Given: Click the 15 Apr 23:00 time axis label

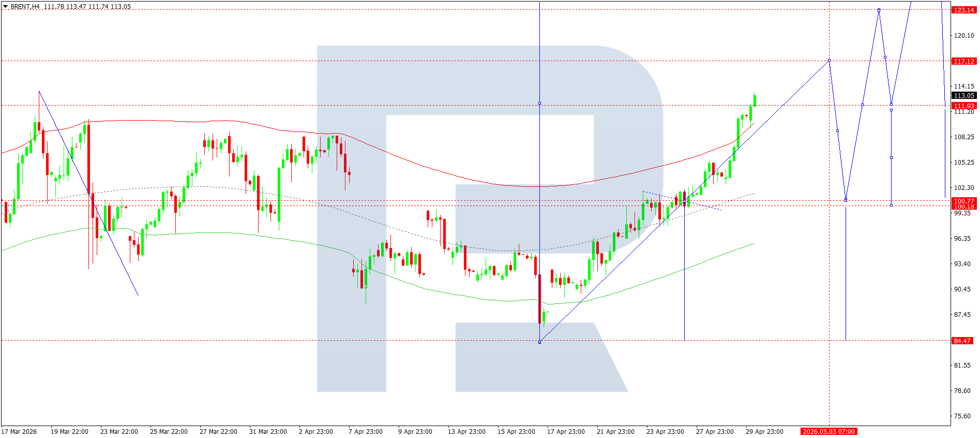Looking at the screenshot, I should (x=516, y=431).
